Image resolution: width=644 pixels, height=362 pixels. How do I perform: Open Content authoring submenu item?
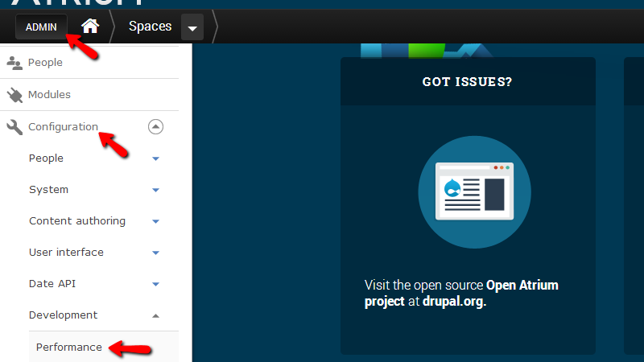click(x=77, y=220)
